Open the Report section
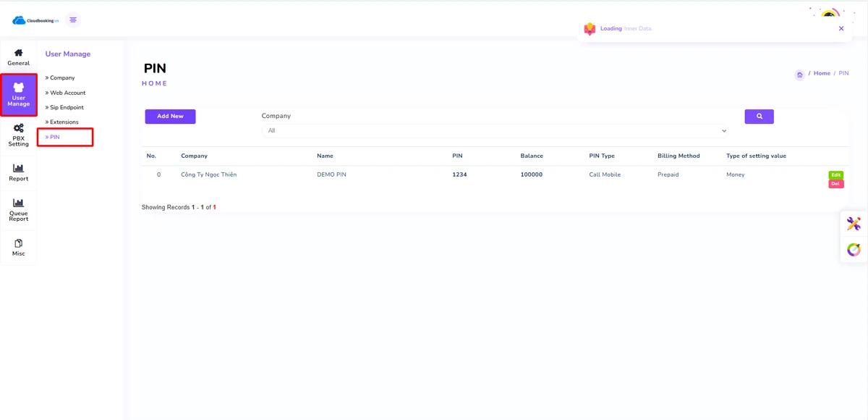The height and width of the screenshot is (420, 868). coord(19,173)
